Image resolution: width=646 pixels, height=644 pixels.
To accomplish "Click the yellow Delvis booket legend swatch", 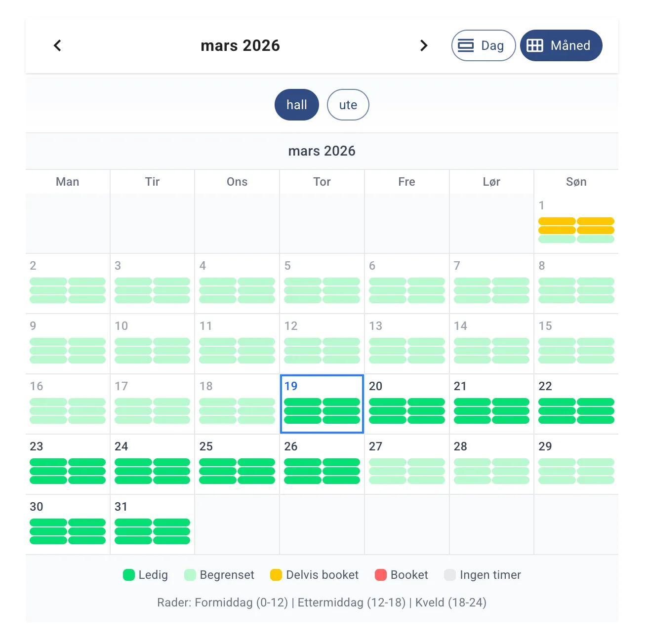I will point(276,575).
